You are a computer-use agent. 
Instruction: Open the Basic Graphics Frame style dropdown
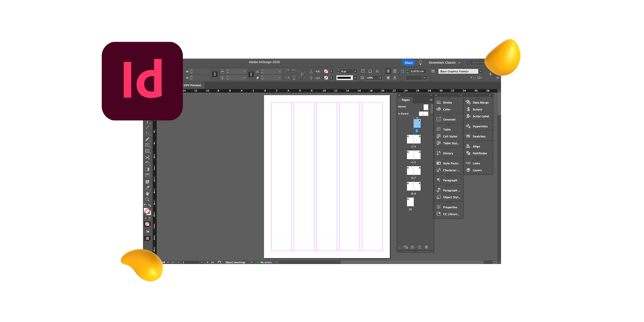pyautogui.click(x=480, y=71)
